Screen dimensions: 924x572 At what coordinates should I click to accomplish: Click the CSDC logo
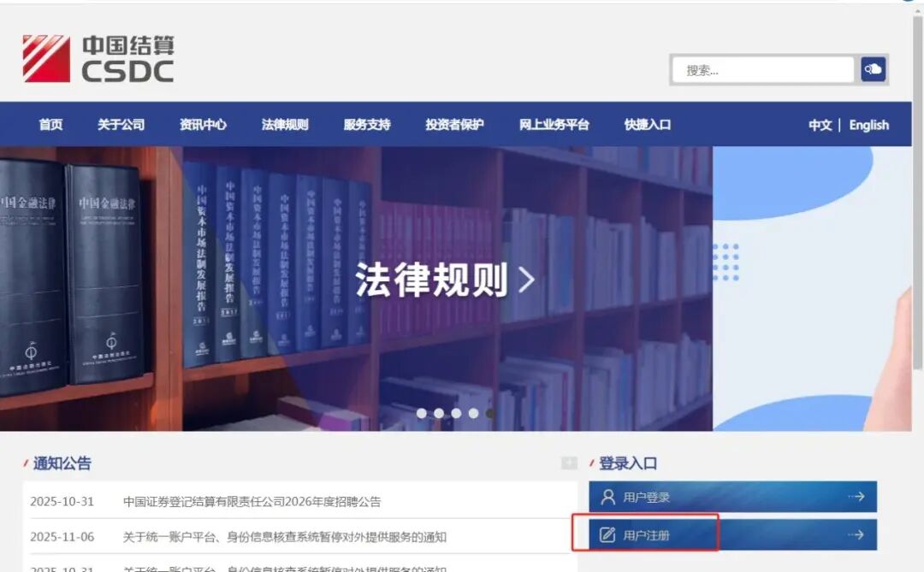[98, 58]
